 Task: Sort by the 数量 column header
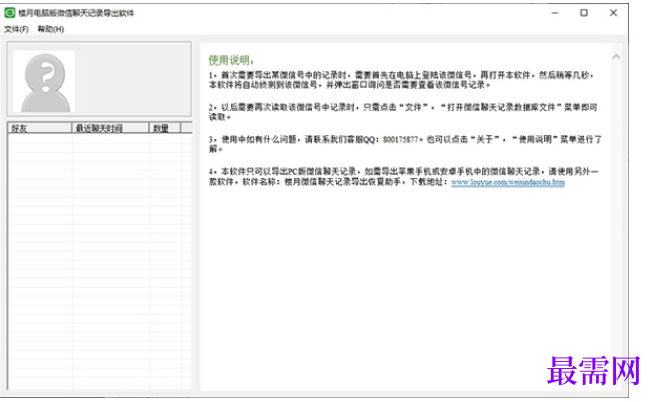click(x=165, y=128)
